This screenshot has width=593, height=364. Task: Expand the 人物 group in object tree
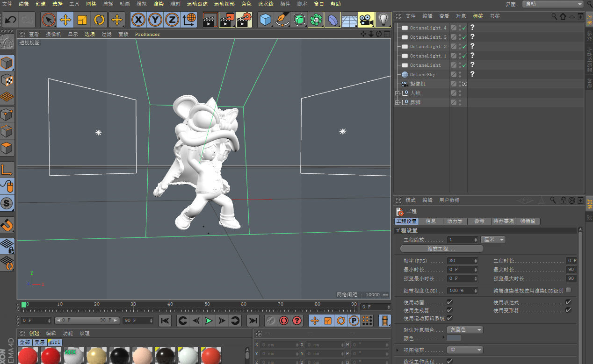[x=397, y=93]
